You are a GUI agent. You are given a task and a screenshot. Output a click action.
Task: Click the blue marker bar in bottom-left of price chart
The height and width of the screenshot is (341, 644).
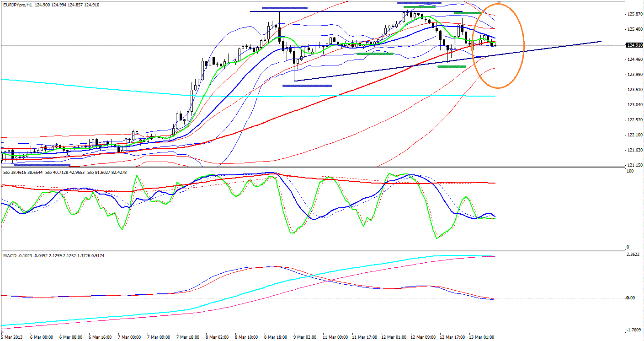click(x=42, y=165)
